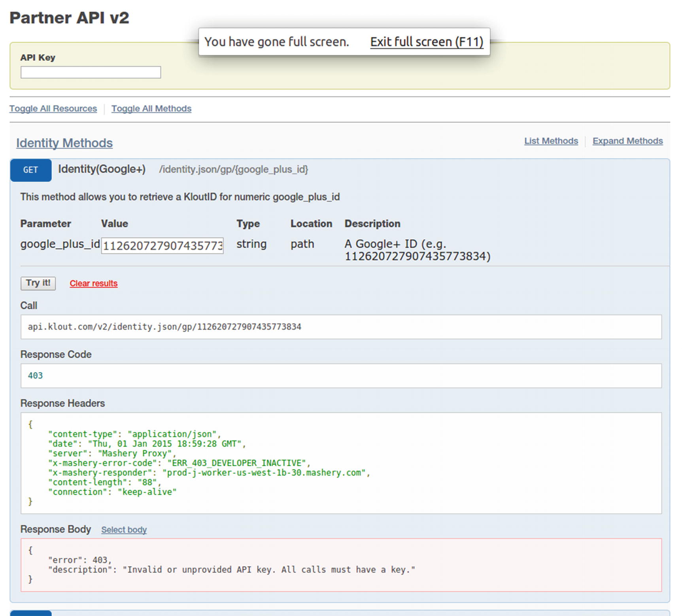Image resolution: width=682 pixels, height=616 pixels.
Task: Expand Methods for Identity section
Action: 627,141
